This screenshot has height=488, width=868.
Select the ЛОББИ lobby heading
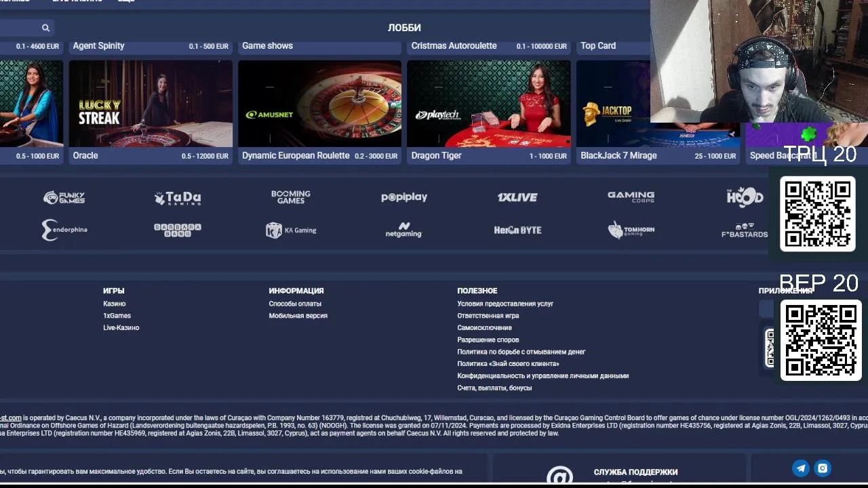point(404,28)
